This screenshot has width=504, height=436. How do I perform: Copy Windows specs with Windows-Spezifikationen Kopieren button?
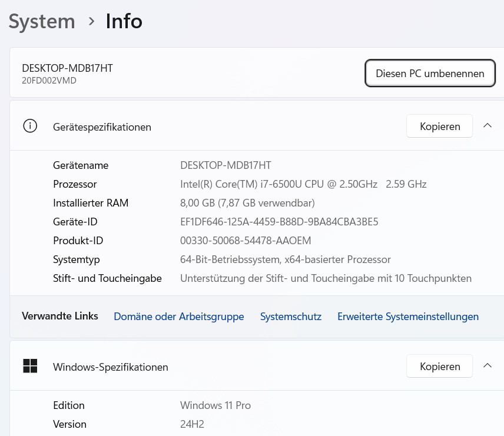[439, 367]
